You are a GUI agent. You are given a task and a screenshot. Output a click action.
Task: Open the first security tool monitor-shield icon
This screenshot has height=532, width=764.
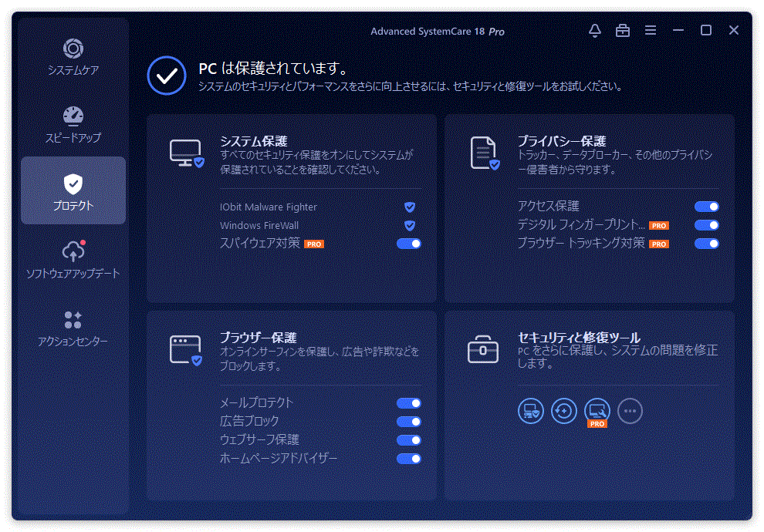click(x=531, y=411)
